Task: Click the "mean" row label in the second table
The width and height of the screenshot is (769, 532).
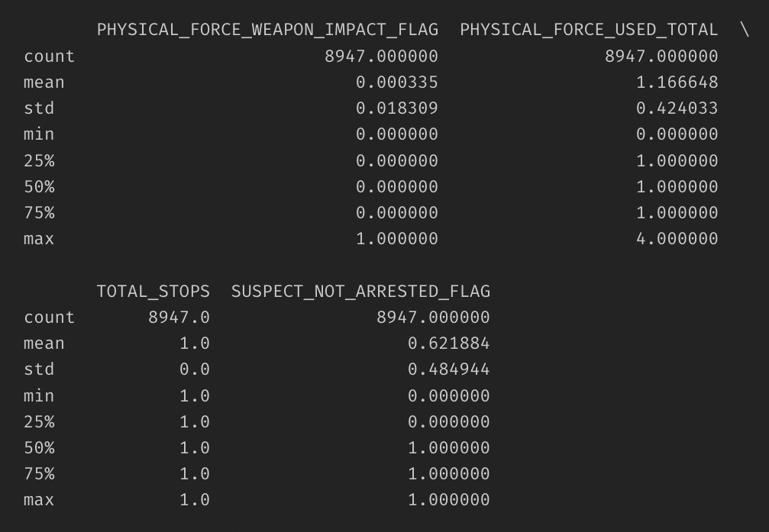Action: pyautogui.click(x=44, y=343)
